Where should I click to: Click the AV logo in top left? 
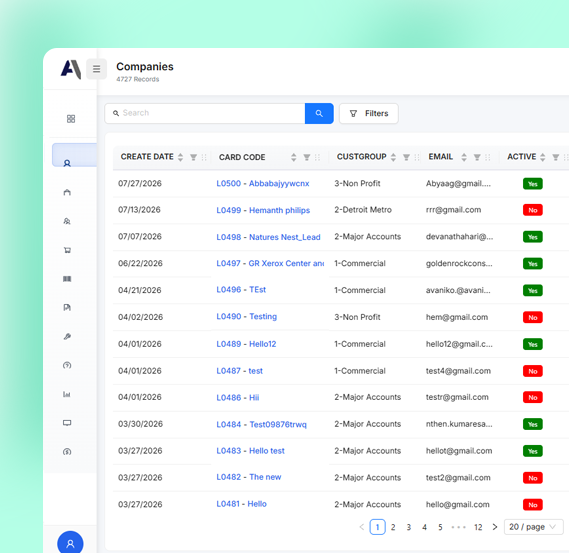coord(70,69)
